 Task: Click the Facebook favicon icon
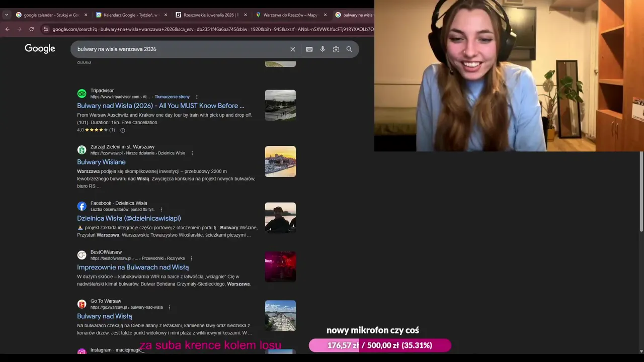pos(82,206)
